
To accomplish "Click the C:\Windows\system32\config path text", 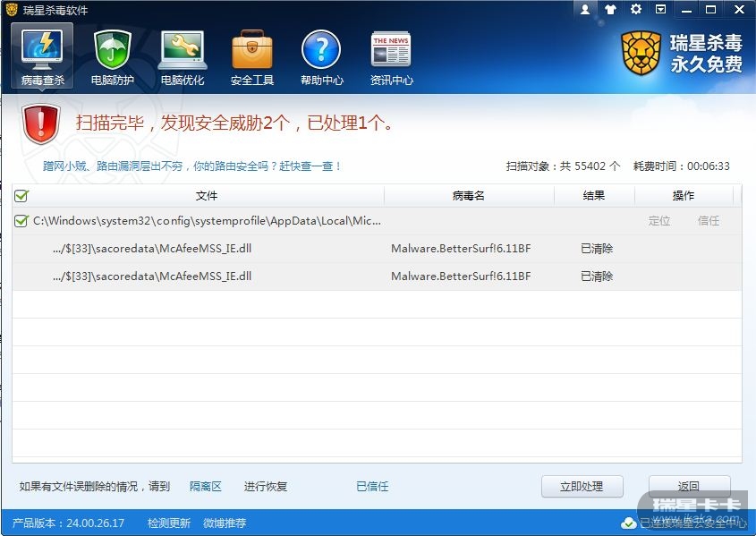I will coord(207,221).
